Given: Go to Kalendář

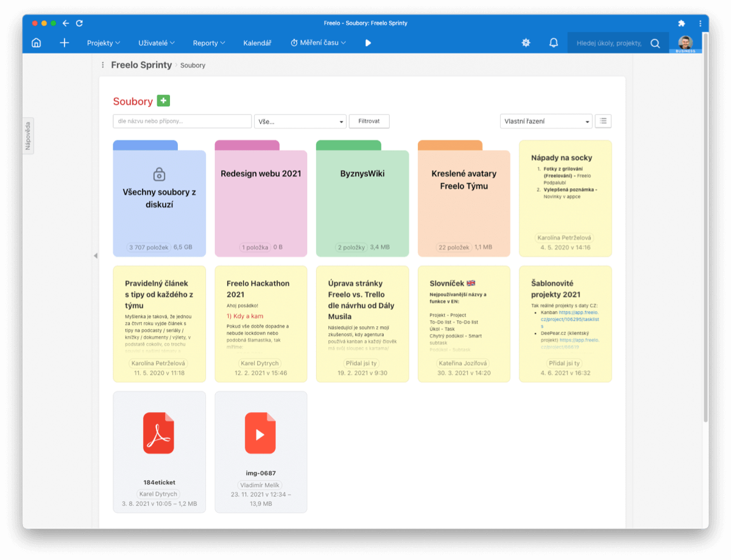Looking at the screenshot, I should click(257, 43).
